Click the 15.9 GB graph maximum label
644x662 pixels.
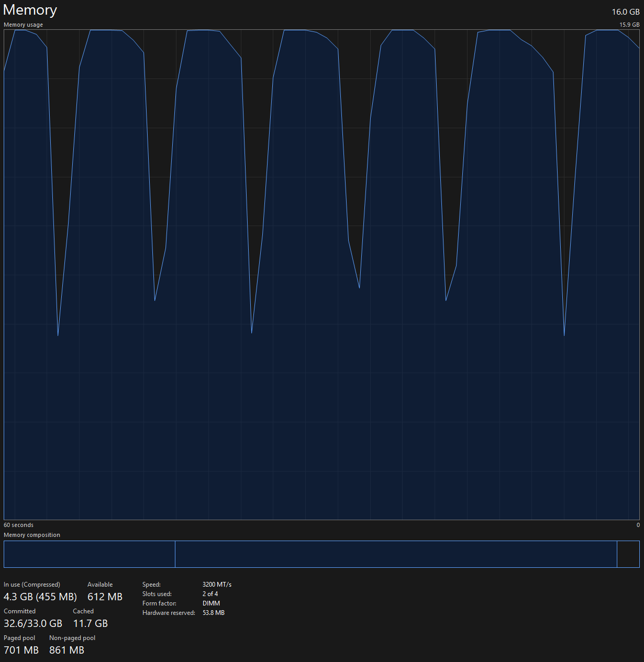[629, 25]
